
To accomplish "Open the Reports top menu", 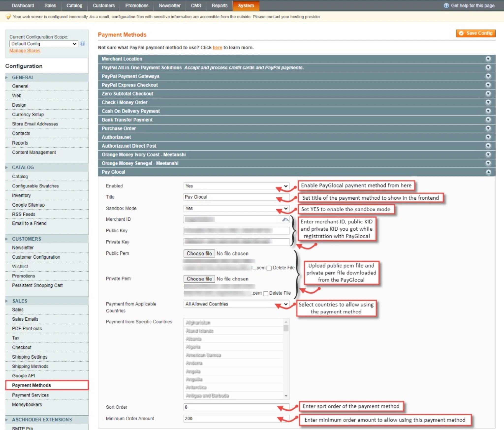I will click(x=220, y=5).
